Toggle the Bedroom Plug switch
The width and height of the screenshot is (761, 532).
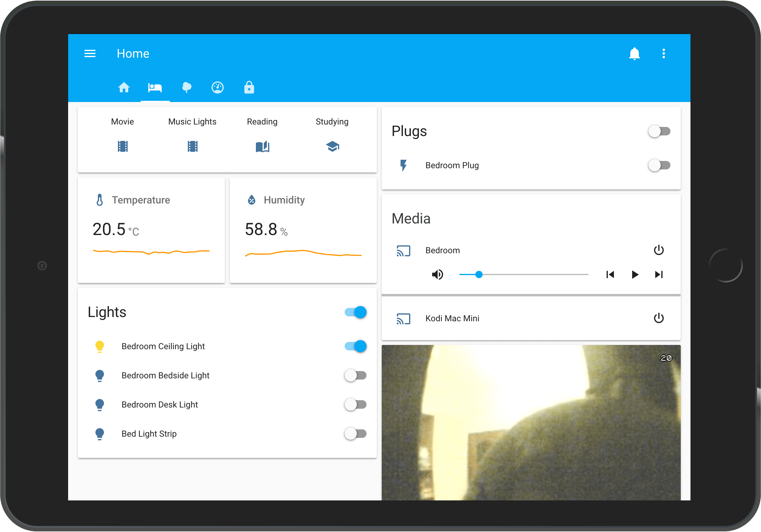pos(659,165)
